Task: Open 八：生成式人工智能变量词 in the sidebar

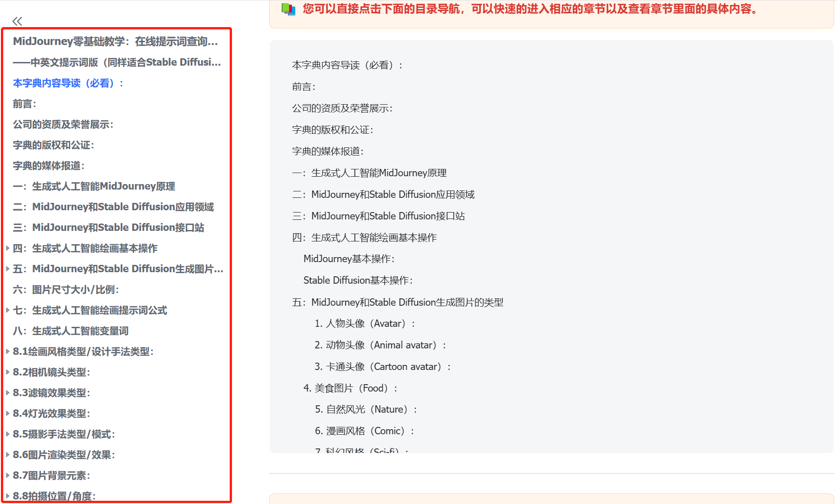Action: point(71,331)
